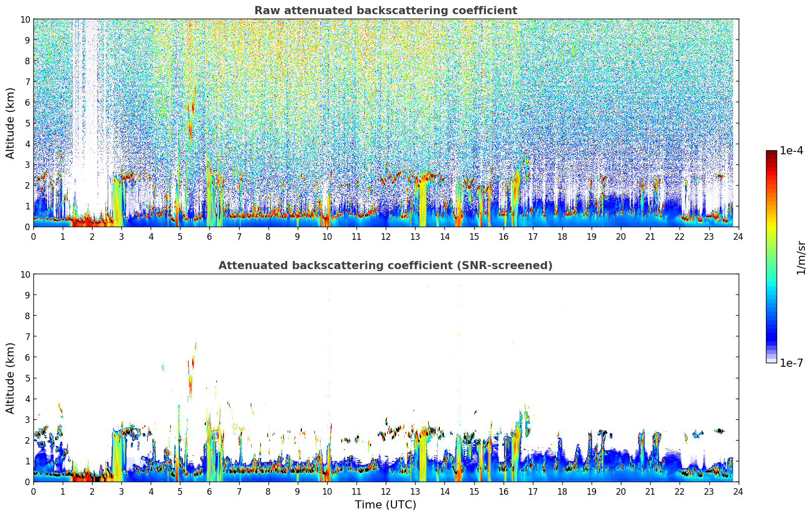Click the lower plot's "Altitude (km)" axis label
This screenshot has width=812, height=516.
[11, 378]
